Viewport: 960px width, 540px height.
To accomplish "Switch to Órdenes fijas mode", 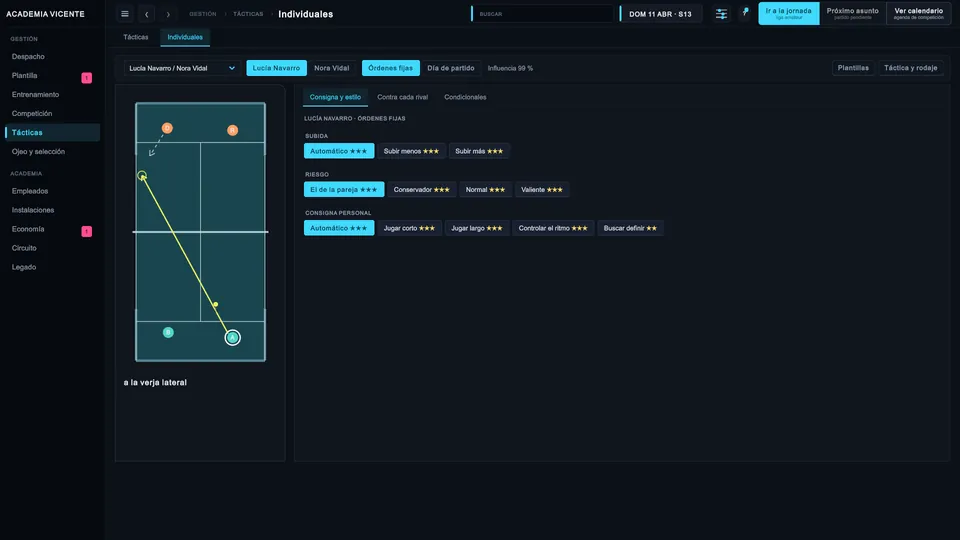I will pos(391,68).
